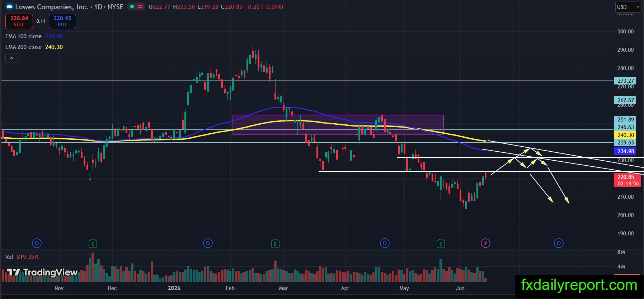The width and height of the screenshot is (644, 299).
Task: Click the 239.63 price line label
Action: [626, 143]
